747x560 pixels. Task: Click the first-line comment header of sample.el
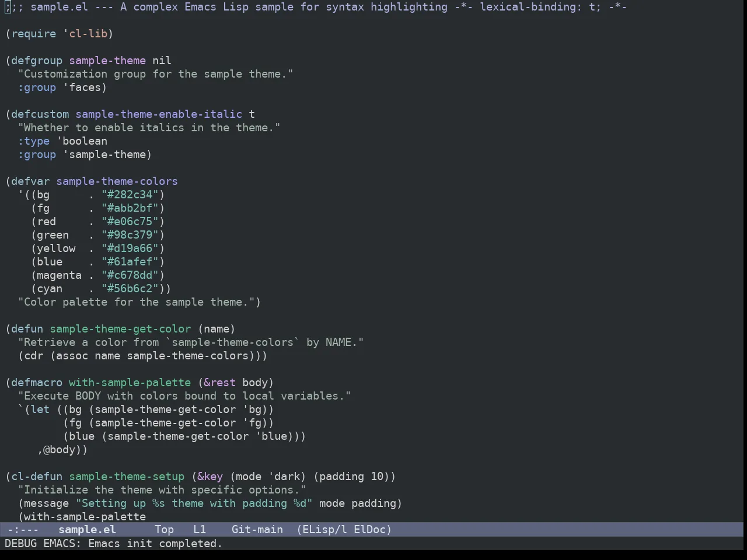coord(316,7)
